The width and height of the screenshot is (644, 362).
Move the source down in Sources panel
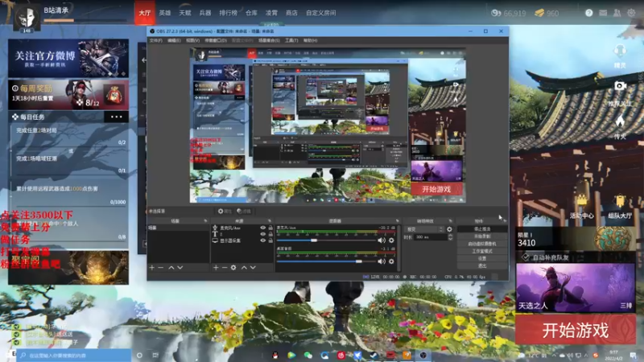click(x=253, y=268)
